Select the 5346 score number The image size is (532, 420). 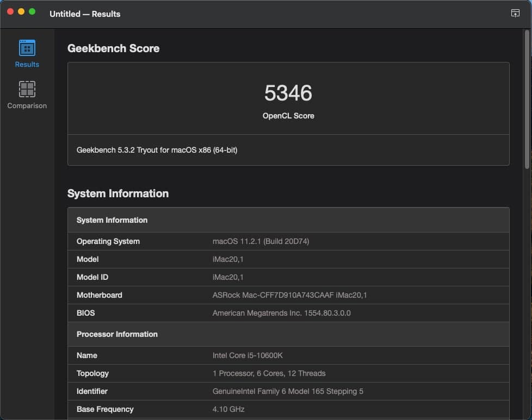288,93
